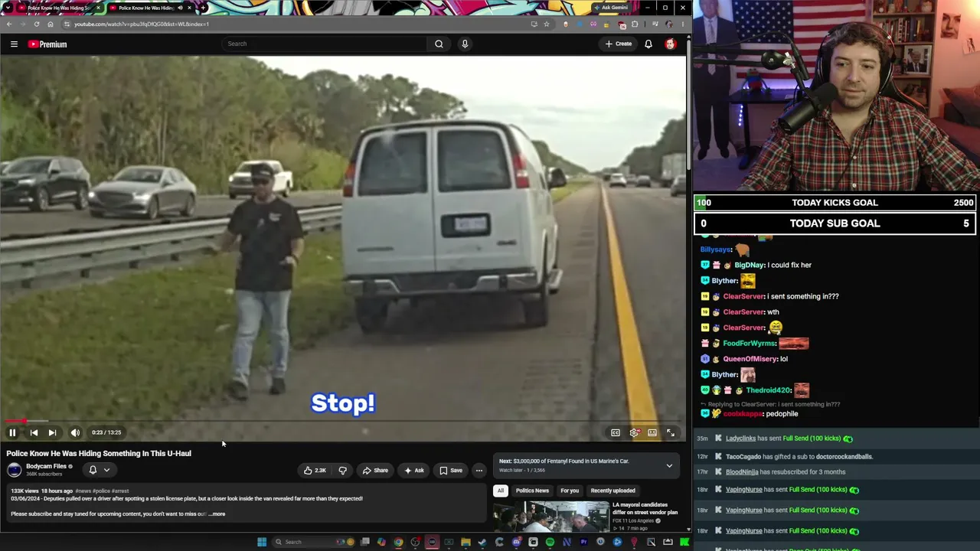Expand the Watch later playlist panel
This screenshot has height=551, width=980.
[x=669, y=465]
